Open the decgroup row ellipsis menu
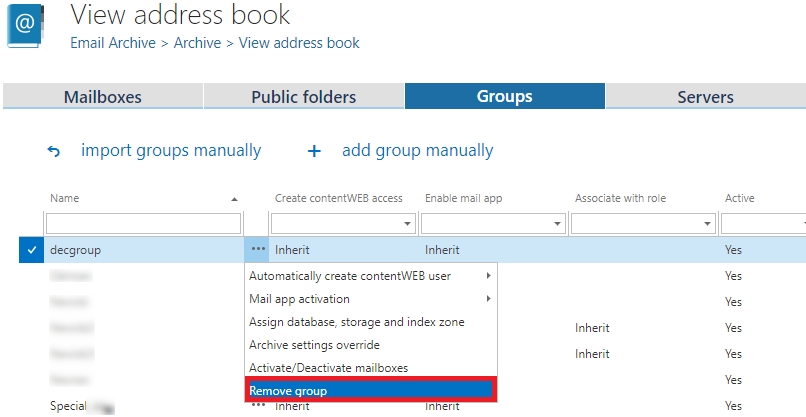Screen dimensions: 806x417 (258, 249)
